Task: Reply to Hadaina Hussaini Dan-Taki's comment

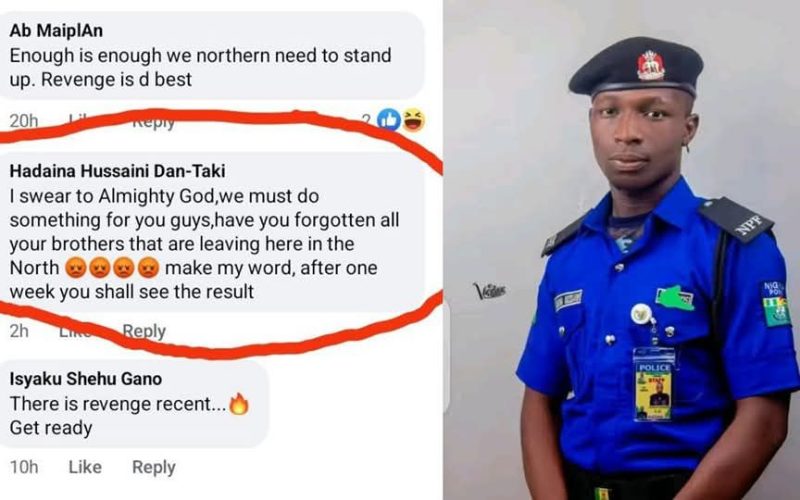Action: tap(144, 331)
